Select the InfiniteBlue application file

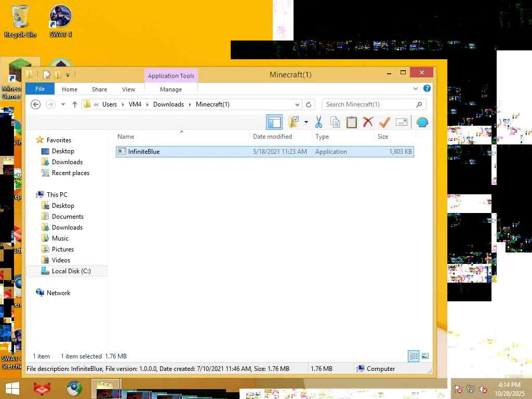(x=265, y=152)
